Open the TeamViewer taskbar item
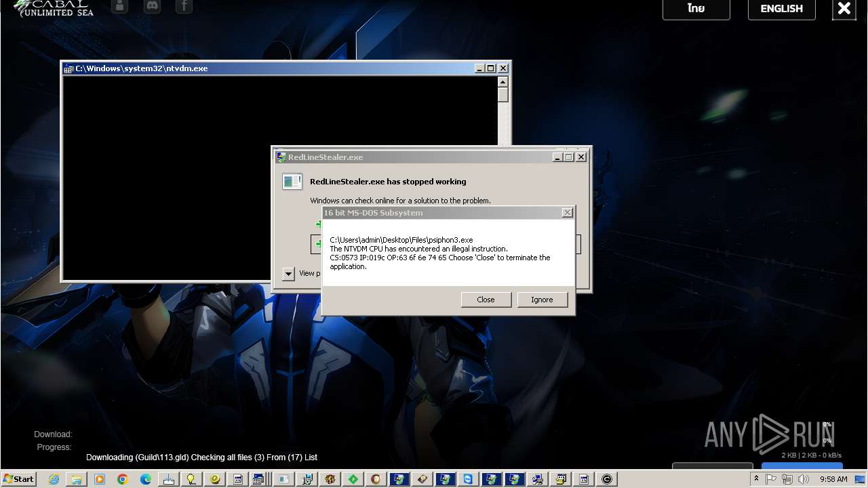Screen dimensions: 868x488 [x=468, y=479]
